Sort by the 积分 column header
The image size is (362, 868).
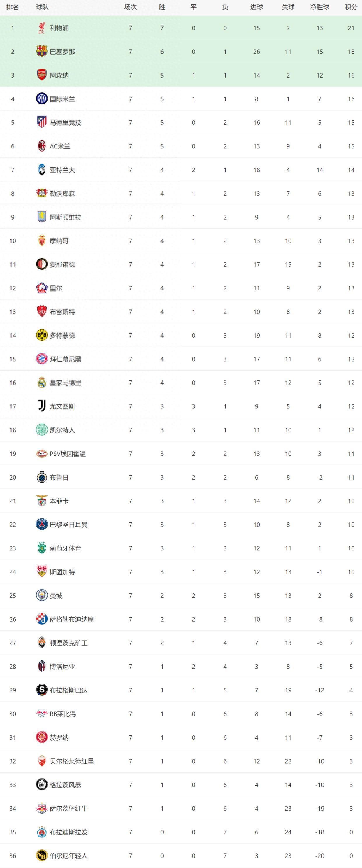tap(351, 7)
